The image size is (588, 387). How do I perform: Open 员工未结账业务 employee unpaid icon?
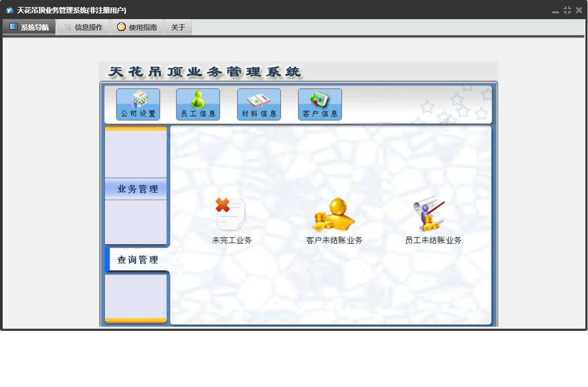pos(433,221)
